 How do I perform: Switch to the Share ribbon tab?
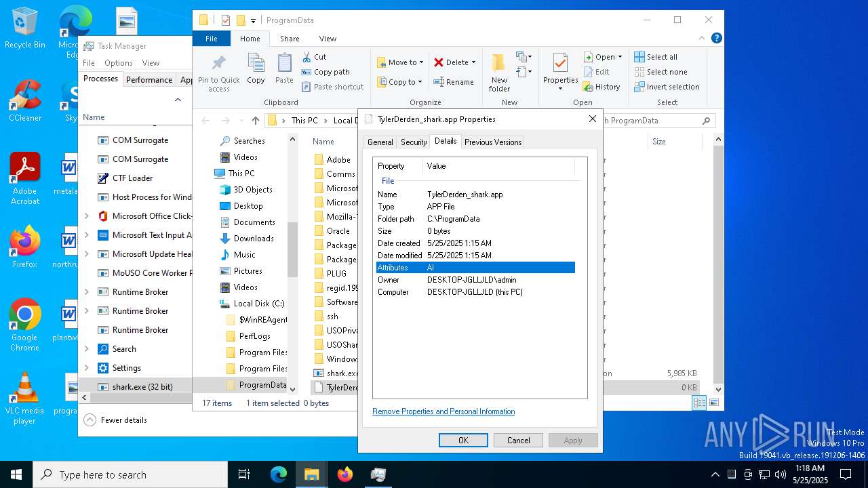290,39
